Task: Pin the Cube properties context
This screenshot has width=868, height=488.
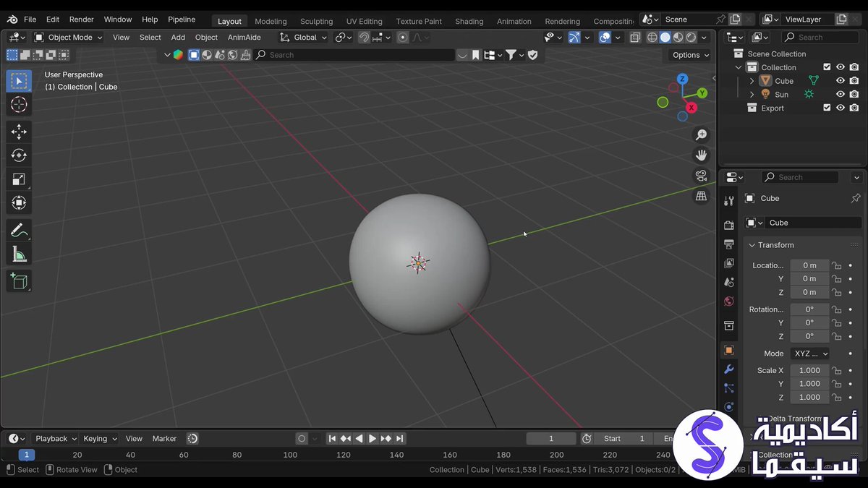Action: tap(856, 198)
